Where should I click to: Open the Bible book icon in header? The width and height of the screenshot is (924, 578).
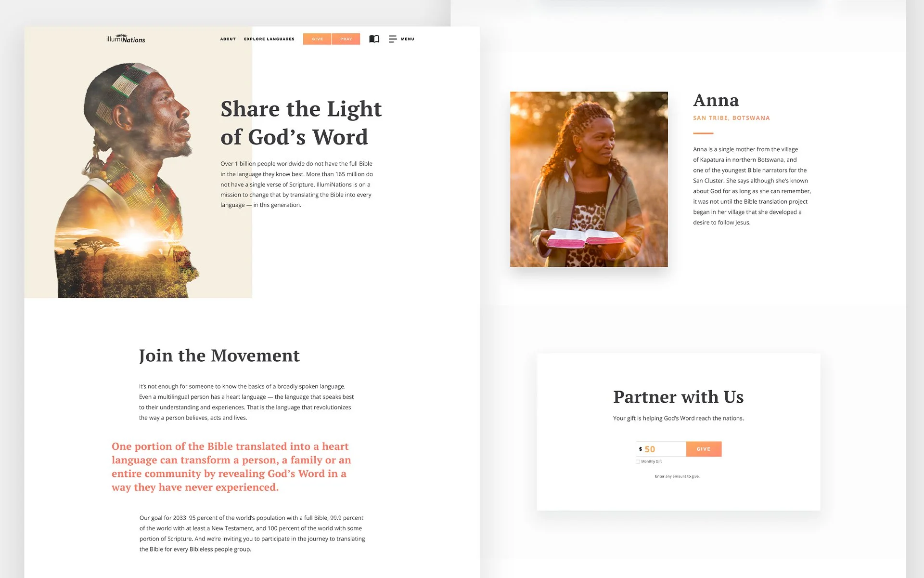click(x=374, y=39)
